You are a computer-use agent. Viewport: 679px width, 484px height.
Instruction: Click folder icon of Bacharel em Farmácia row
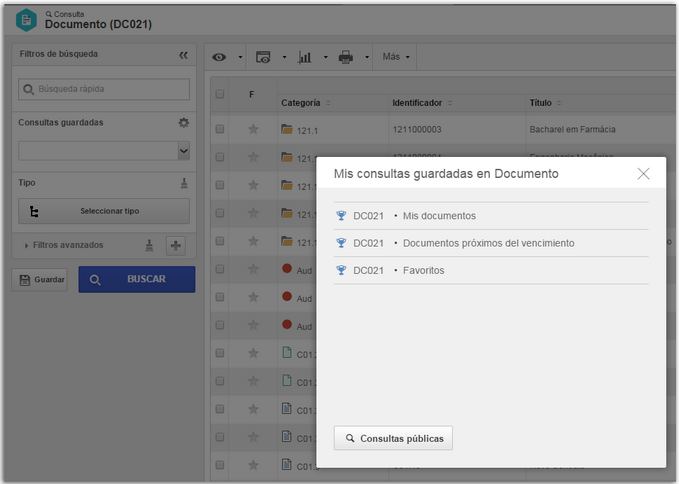[x=287, y=129]
